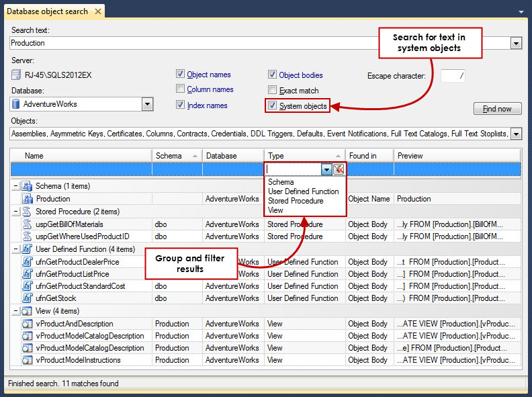Click the Type filter text box
Screen dimensions: 532x397
coord(293,169)
